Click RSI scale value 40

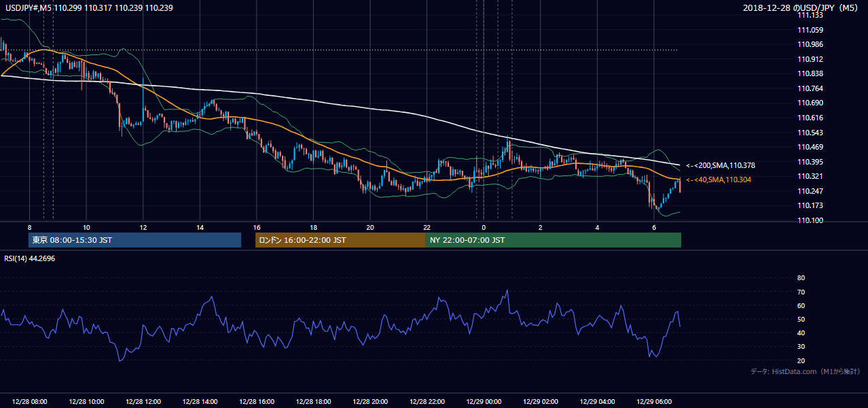pos(801,333)
